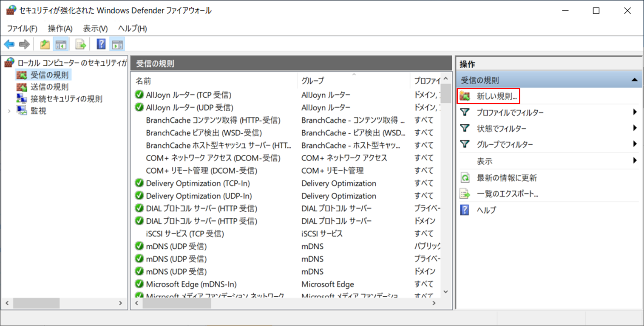Click the rule list horizontal scrollbar right arrow
The width and height of the screenshot is (644, 326).
click(434, 304)
